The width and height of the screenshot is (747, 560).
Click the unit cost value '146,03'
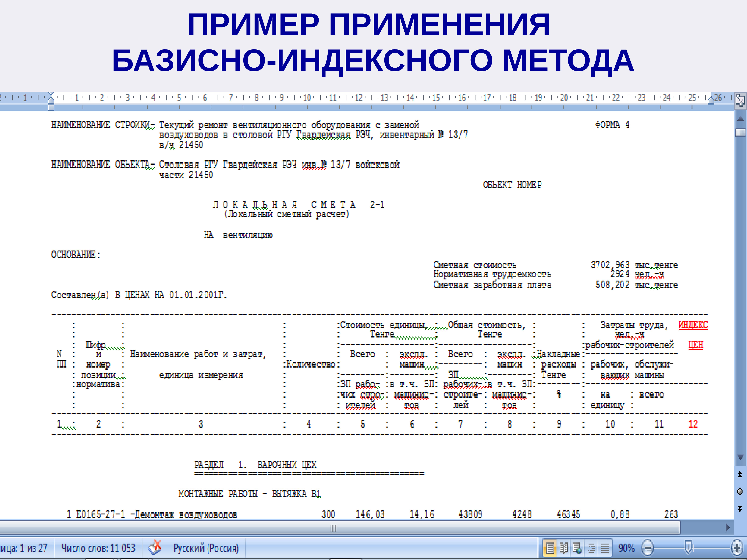click(370, 514)
